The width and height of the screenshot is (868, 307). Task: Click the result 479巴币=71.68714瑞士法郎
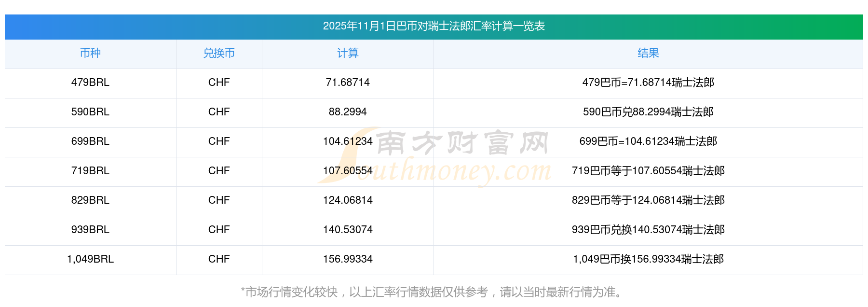tap(648, 83)
